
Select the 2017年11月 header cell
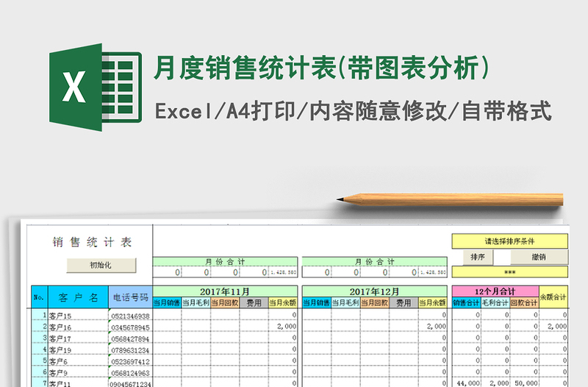pos(225,291)
